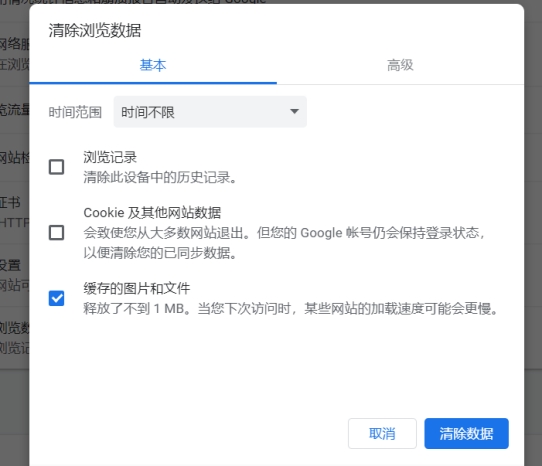Click the 时间范围 label
The image size is (542, 466).
coord(75,112)
